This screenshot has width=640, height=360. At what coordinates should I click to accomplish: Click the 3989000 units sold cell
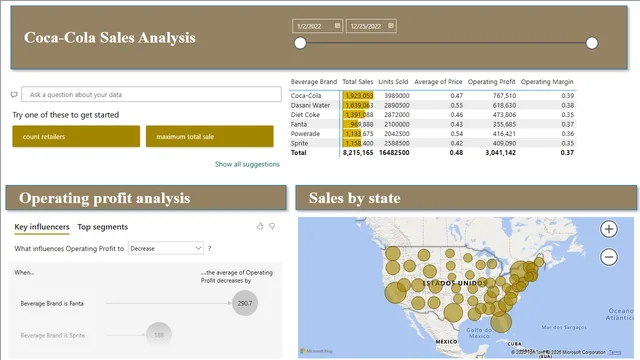[x=397, y=96]
